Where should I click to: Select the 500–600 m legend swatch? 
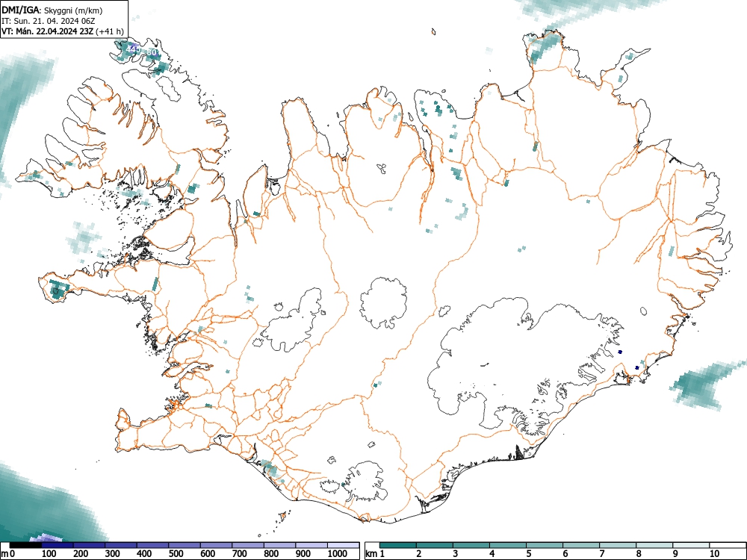point(185,545)
